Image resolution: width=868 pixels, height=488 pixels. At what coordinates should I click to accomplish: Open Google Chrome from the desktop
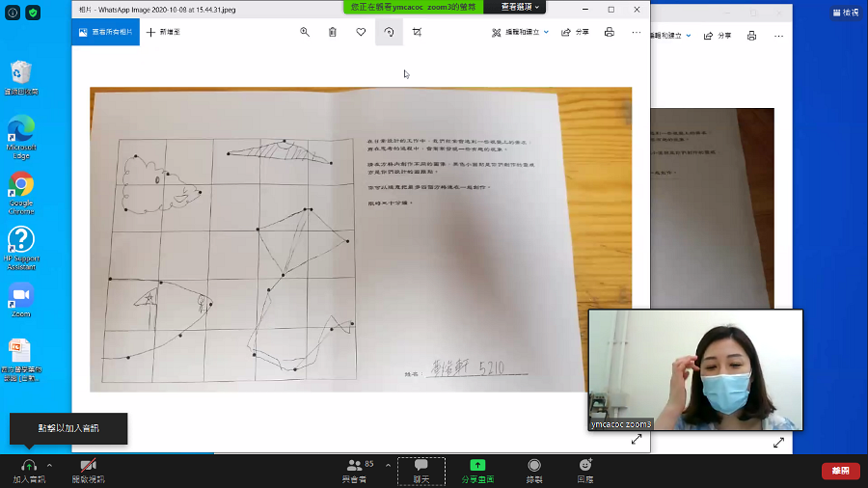(21, 193)
